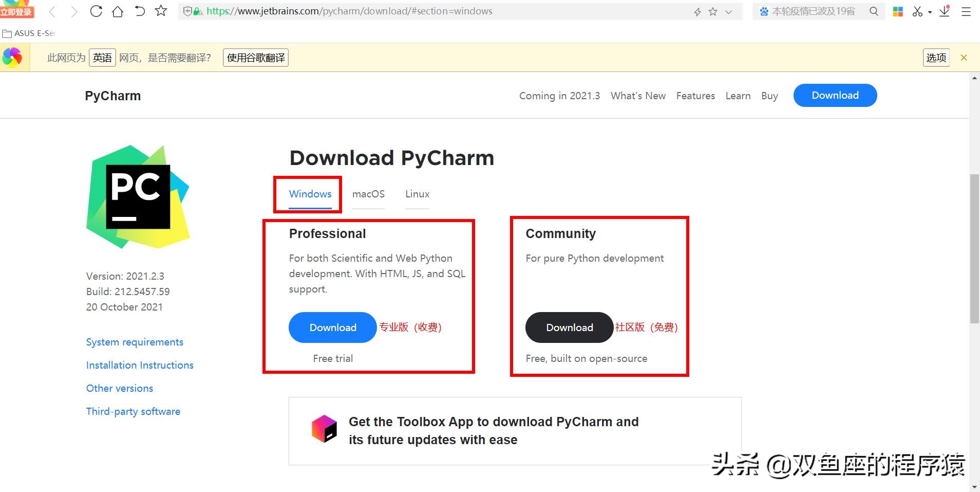Click the 使用谷歌翻译 button
This screenshot has height=492, width=980.
click(x=256, y=58)
